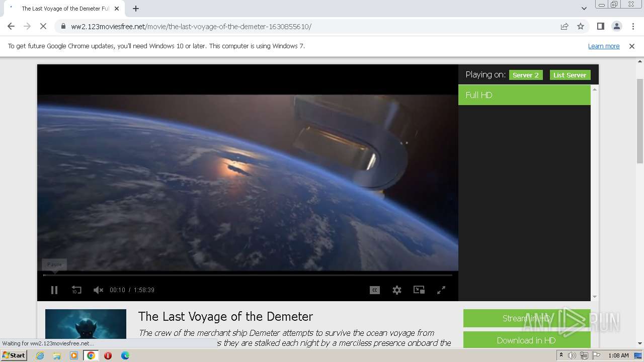This screenshot has height=362, width=644.
Task: Launch Internet Explorer from taskbar
Action: click(x=40, y=355)
